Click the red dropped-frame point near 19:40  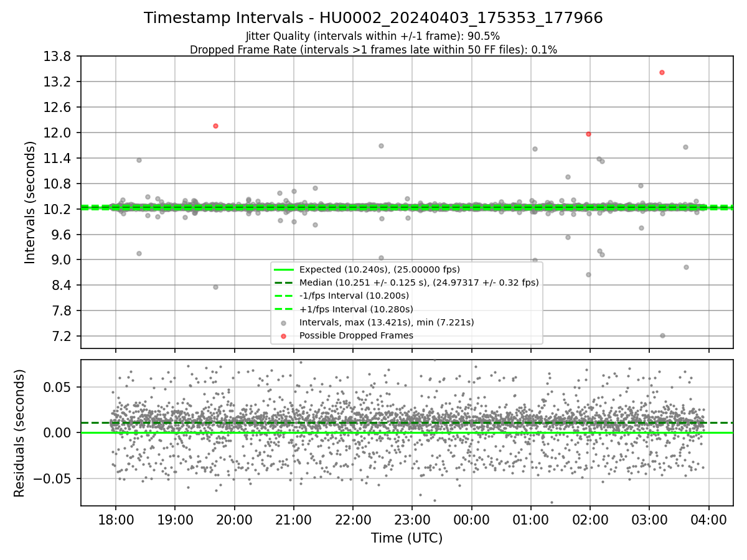(215, 126)
